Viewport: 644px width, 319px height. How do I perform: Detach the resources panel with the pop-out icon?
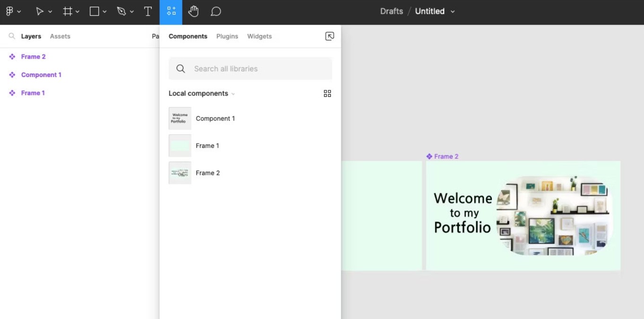click(330, 36)
